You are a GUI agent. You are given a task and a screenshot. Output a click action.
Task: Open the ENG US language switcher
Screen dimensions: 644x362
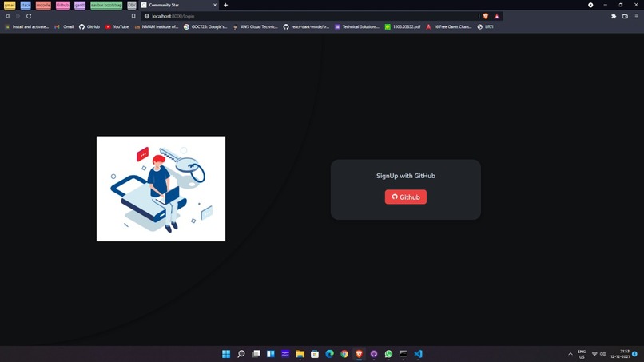tap(582, 354)
